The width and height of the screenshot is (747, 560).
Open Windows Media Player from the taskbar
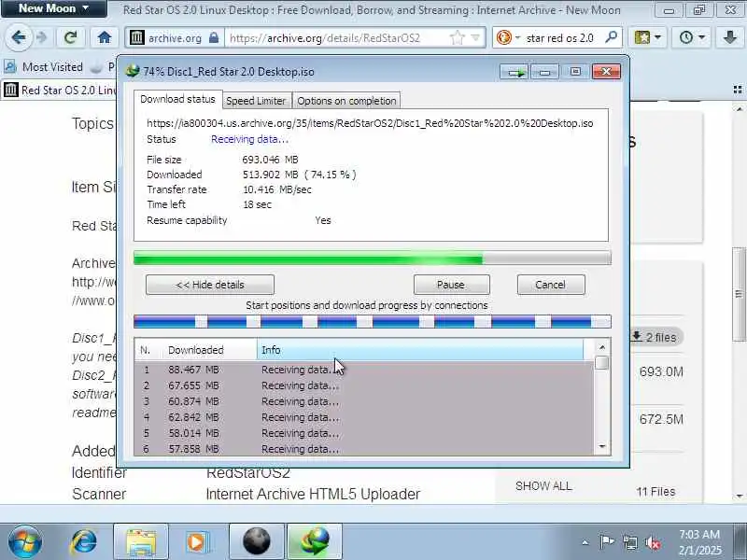pyautogui.click(x=196, y=542)
